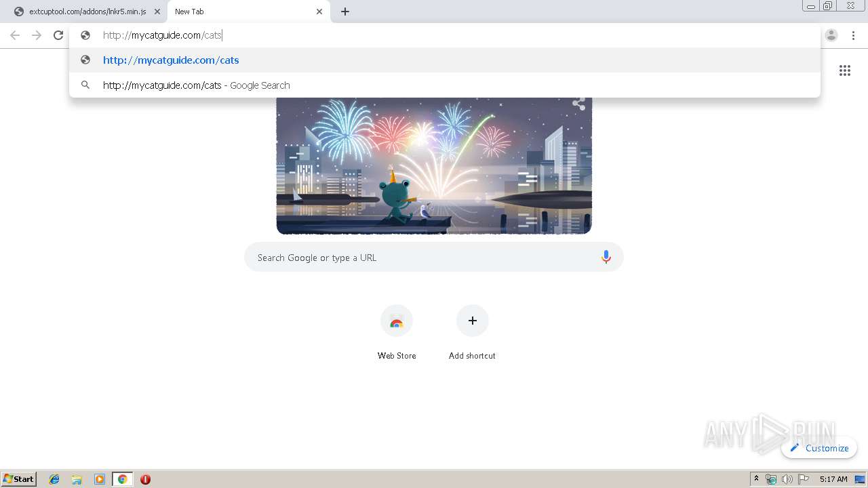Restore down the Chrome window

[828, 6]
